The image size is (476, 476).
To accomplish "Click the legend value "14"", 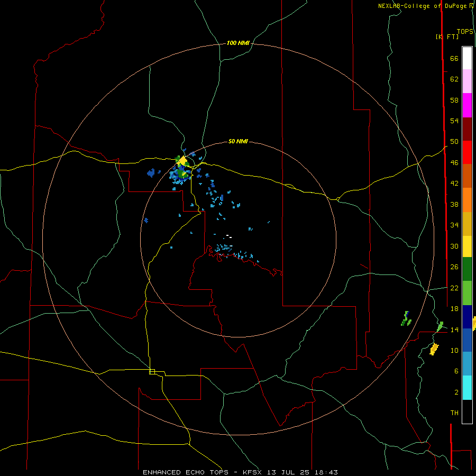I will pyautogui.click(x=454, y=329).
